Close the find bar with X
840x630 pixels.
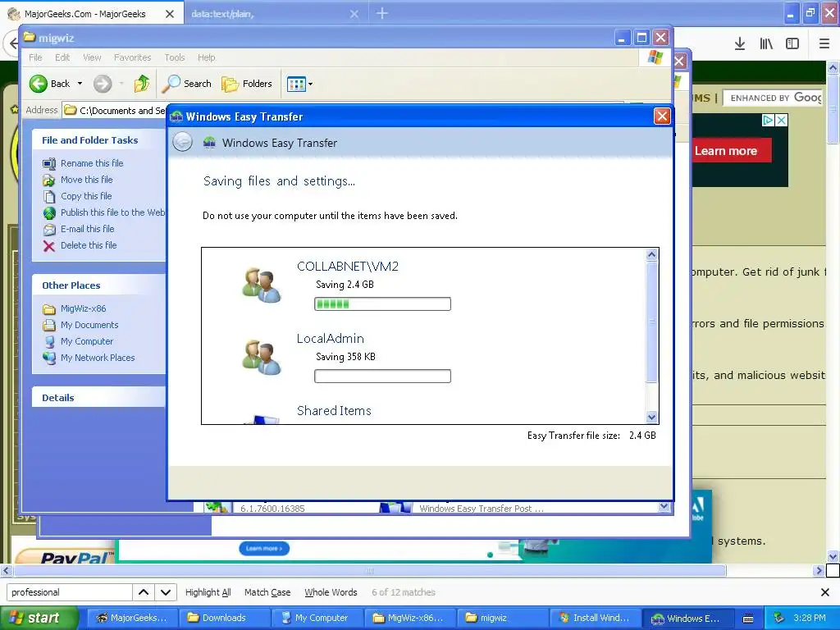click(x=825, y=592)
